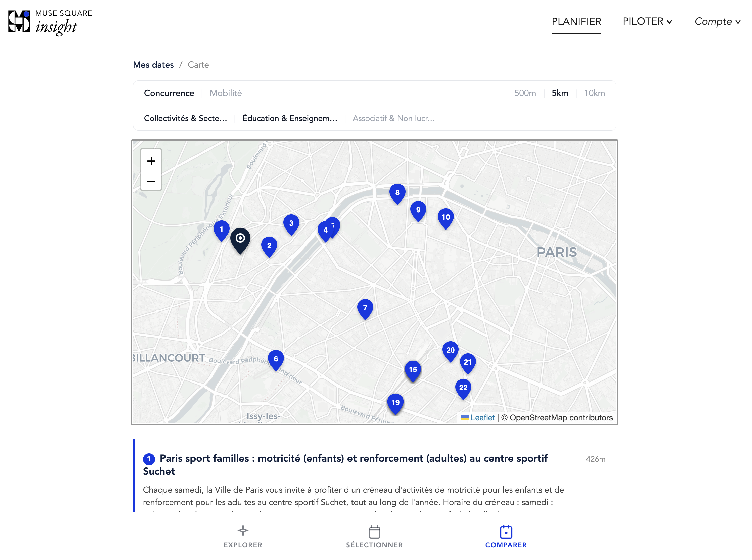Viewport: 752px width, 560px height.
Task: Click the Comparer calendar icon
Action: click(x=506, y=531)
